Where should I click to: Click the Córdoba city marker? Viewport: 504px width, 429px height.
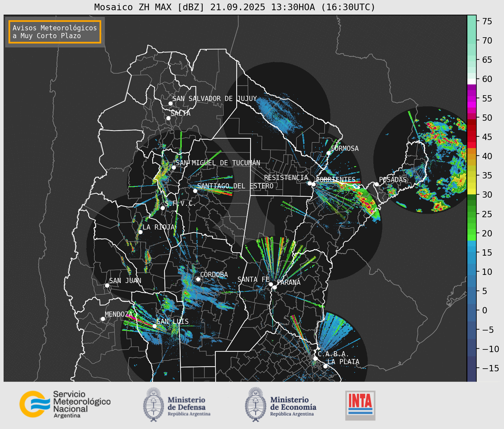point(198,279)
